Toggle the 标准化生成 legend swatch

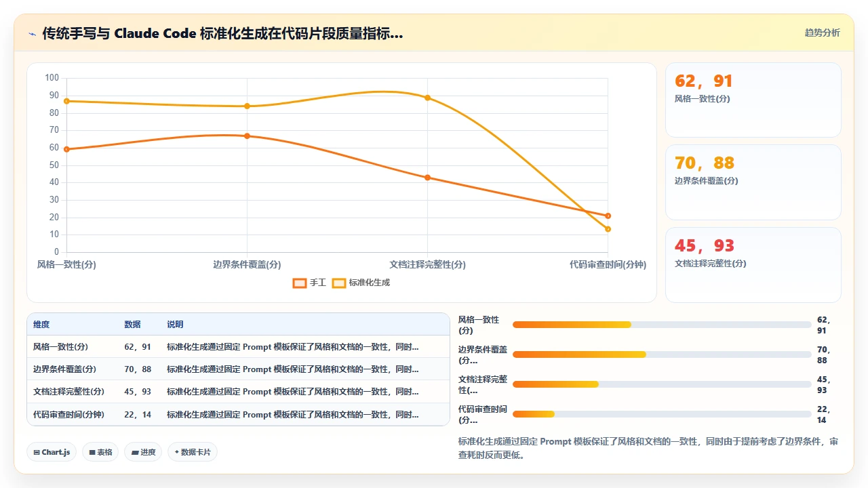339,283
